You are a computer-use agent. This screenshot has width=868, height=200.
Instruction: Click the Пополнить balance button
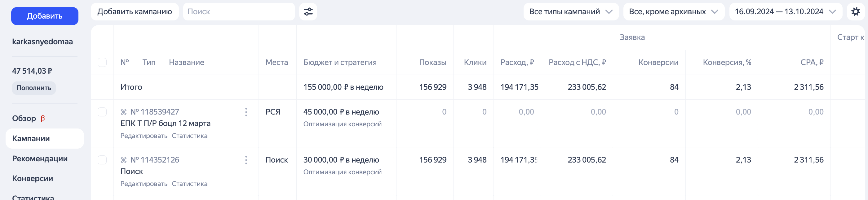pos(33,88)
